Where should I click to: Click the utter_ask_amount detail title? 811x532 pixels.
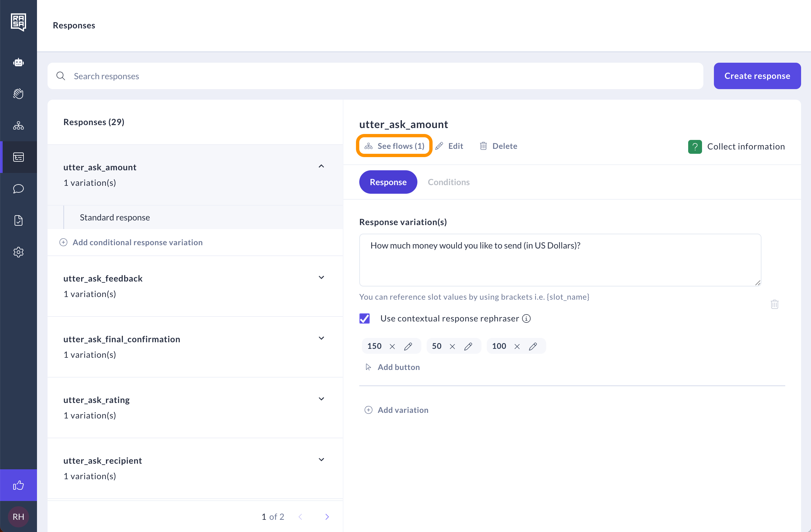point(404,124)
